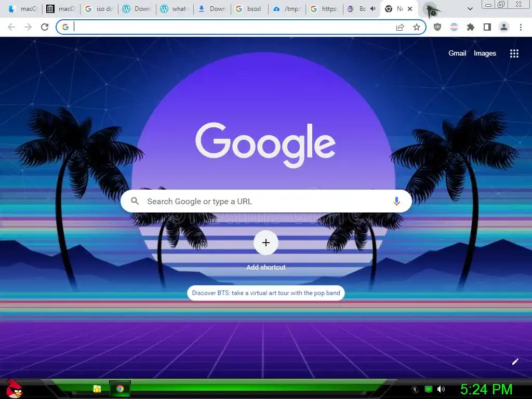Open the striped flag extension icon
Image resolution: width=532 pixels, height=399 pixels.
(454, 27)
